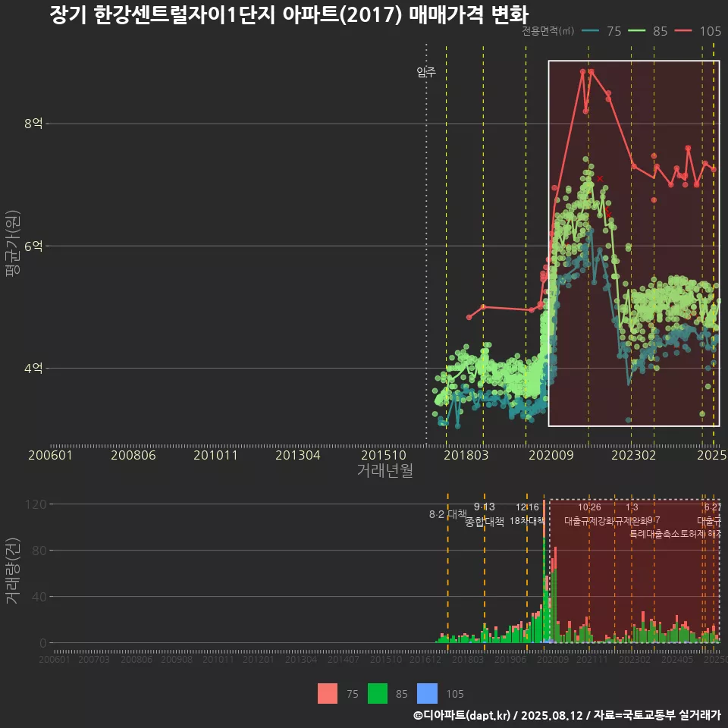
Task: Click 201612 on the volume chart axis
Action: (425, 659)
